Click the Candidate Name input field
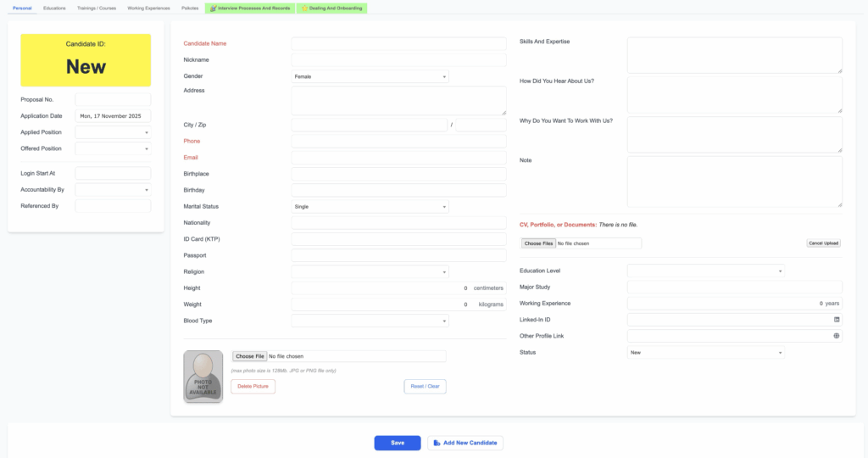Screen dimensions: 868x458 [398, 43]
